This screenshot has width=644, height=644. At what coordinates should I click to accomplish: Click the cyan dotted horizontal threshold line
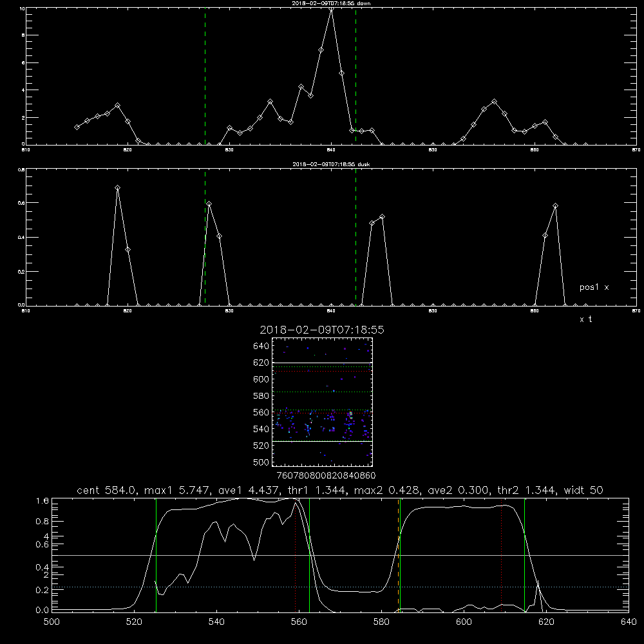coord(340,587)
